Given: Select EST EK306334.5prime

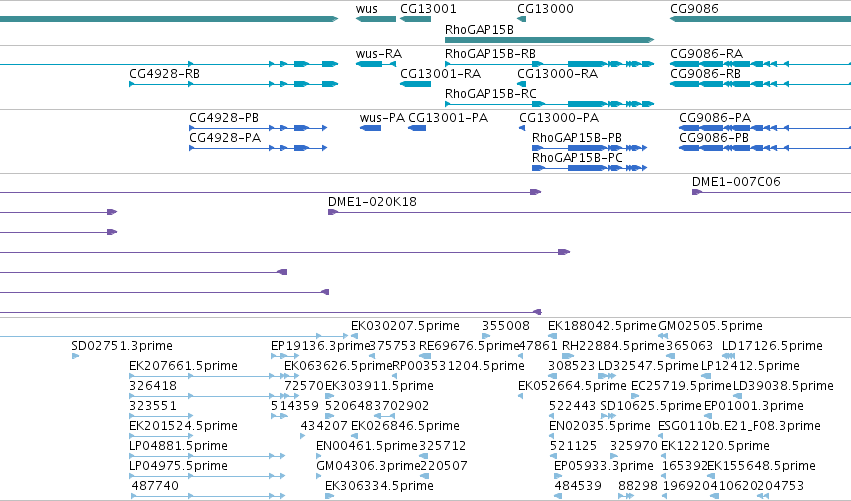Looking at the screenshot, I should [379, 486].
